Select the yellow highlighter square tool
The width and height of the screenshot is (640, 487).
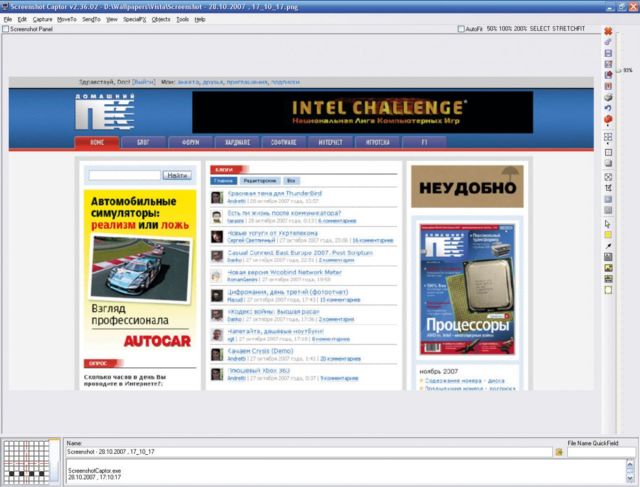(x=608, y=235)
